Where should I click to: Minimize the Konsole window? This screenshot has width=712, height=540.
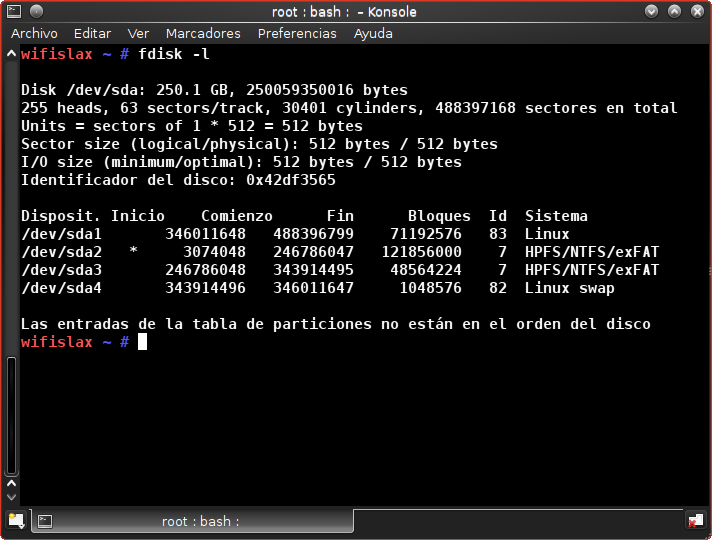pos(652,11)
